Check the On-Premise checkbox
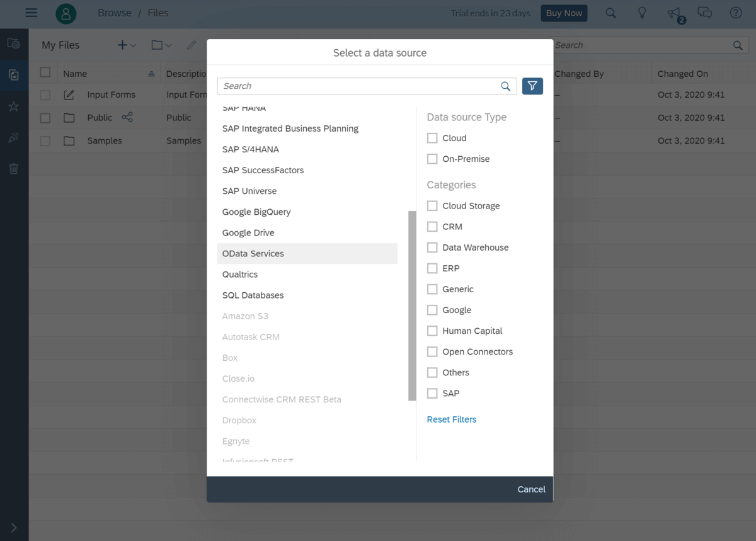The height and width of the screenshot is (541, 756). click(x=432, y=159)
